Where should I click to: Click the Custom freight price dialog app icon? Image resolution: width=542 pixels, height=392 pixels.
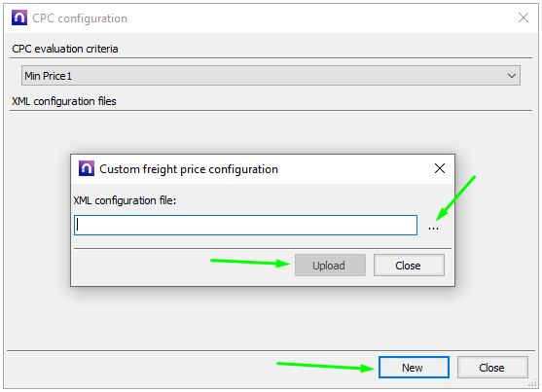87,168
